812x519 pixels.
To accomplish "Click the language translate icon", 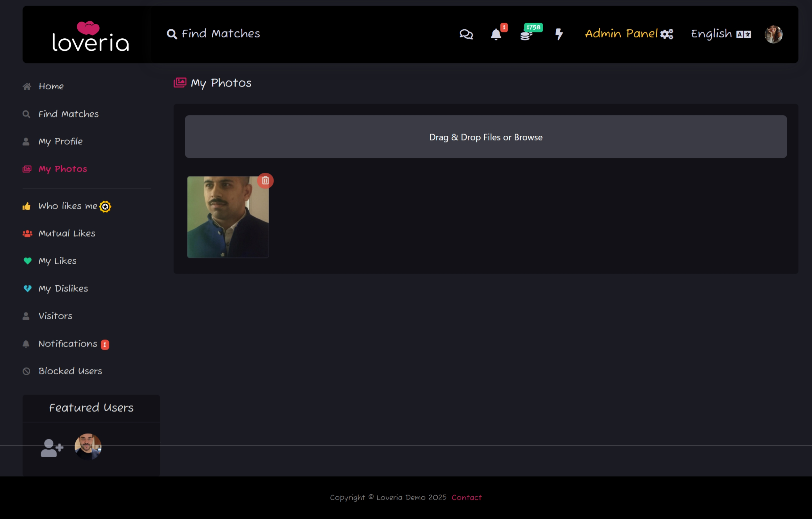I will (x=744, y=34).
